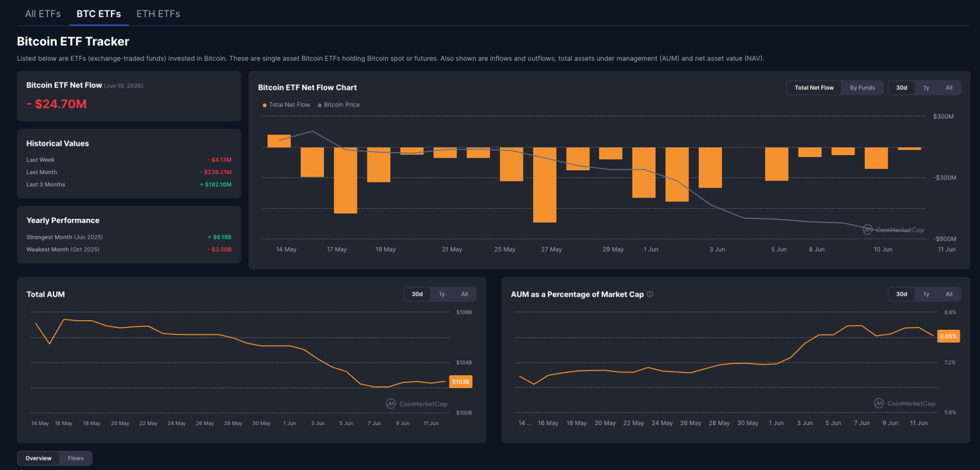Select 1y range for Total AUM chart

tap(442, 294)
